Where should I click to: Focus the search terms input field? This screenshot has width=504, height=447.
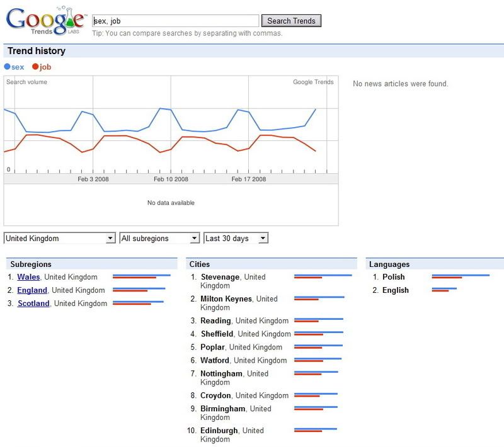point(175,21)
